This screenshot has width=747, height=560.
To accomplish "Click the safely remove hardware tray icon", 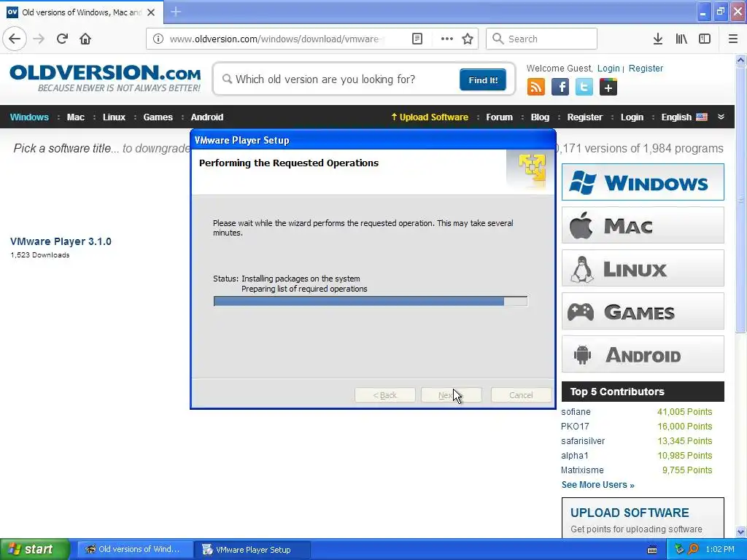I will [679, 549].
